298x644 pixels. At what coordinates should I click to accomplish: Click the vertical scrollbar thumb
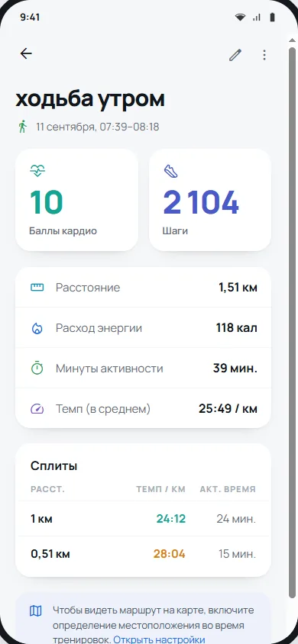[292, 323]
